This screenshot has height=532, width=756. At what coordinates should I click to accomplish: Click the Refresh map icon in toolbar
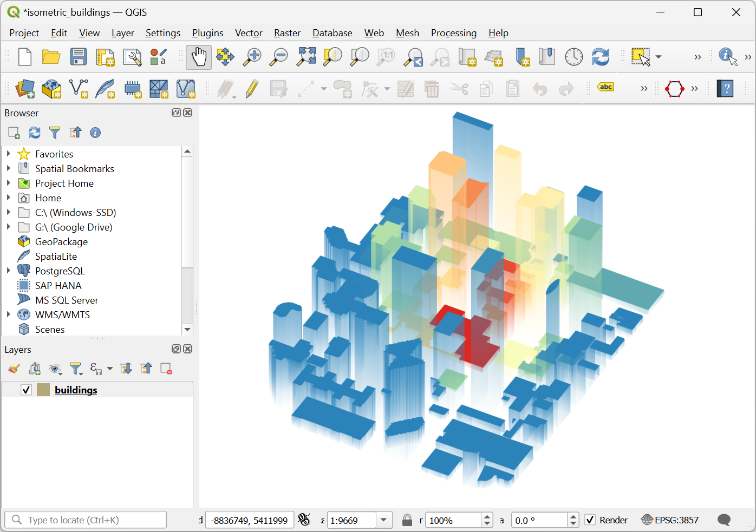(600, 57)
